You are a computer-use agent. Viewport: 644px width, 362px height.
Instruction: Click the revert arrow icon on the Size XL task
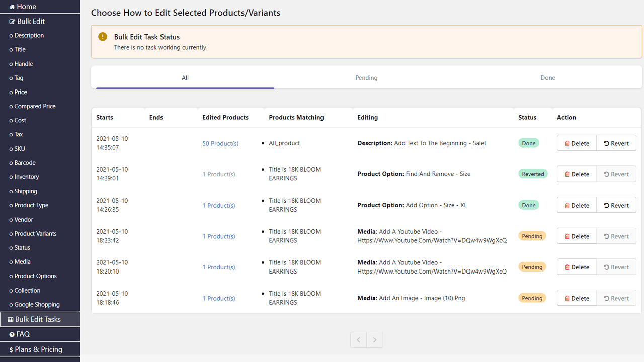(x=607, y=205)
